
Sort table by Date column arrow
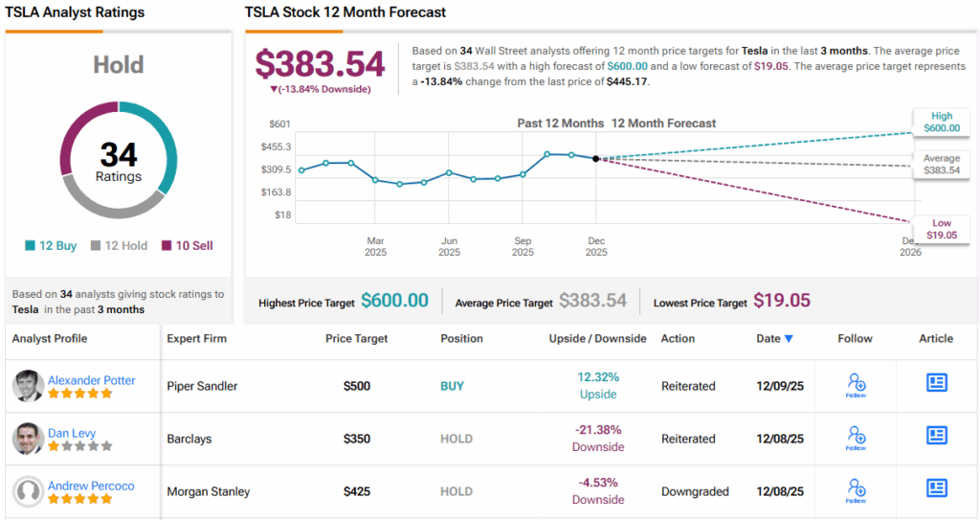pos(789,339)
